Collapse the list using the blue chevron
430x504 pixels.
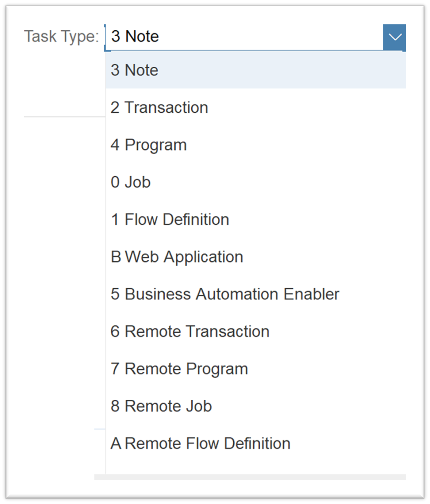[394, 37]
